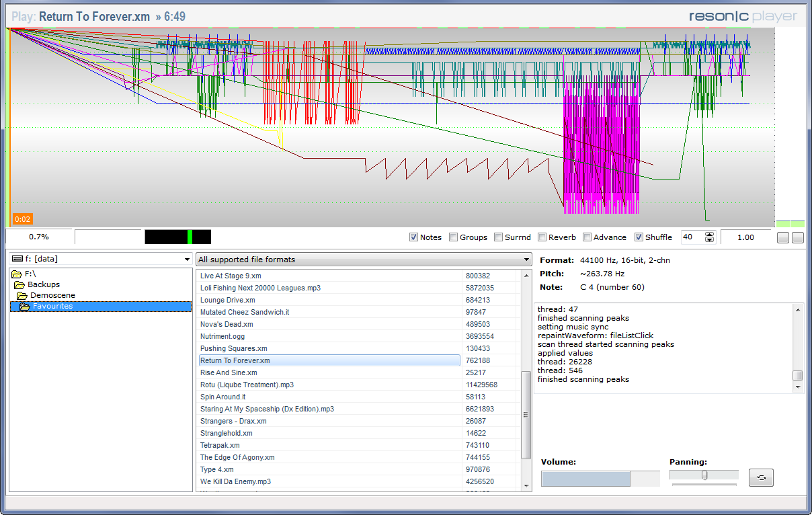
Task: Click the resonic player logo
Action: (743, 17)
